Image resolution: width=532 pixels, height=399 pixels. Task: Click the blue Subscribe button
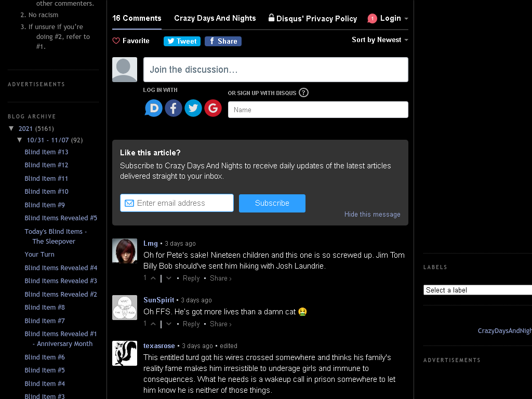(272, 203)
